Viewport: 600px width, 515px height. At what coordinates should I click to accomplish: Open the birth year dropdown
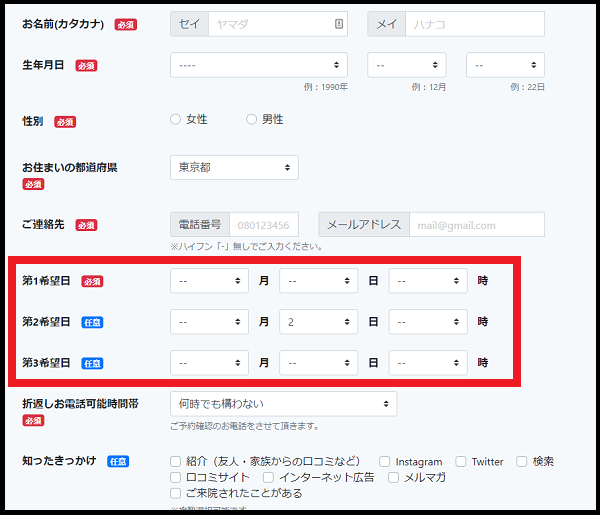(259, 65)
